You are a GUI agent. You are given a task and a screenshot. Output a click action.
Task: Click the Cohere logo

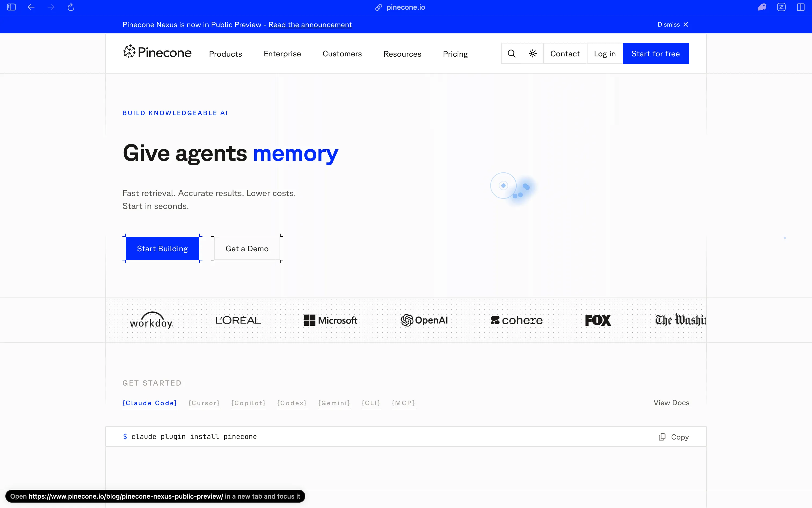click(517, 320)
